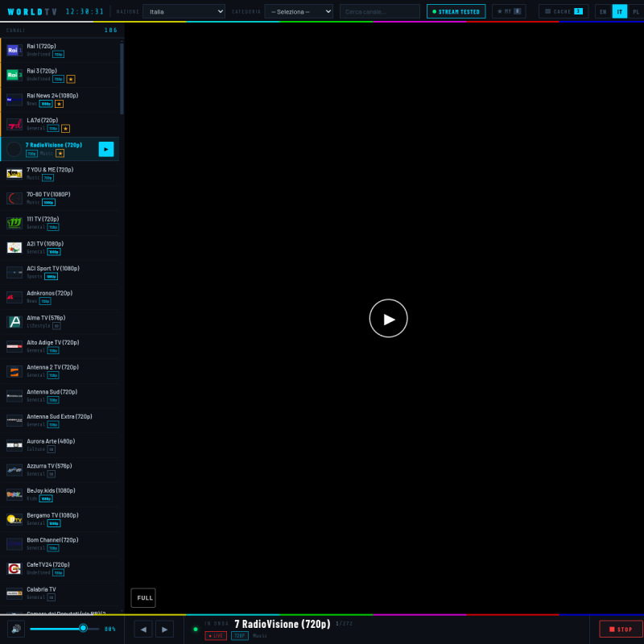This screenshot has width=644, height=644.
Task: Select Antenna Sud channel logo
Action: pyautogui.click(x=14, y=396)
